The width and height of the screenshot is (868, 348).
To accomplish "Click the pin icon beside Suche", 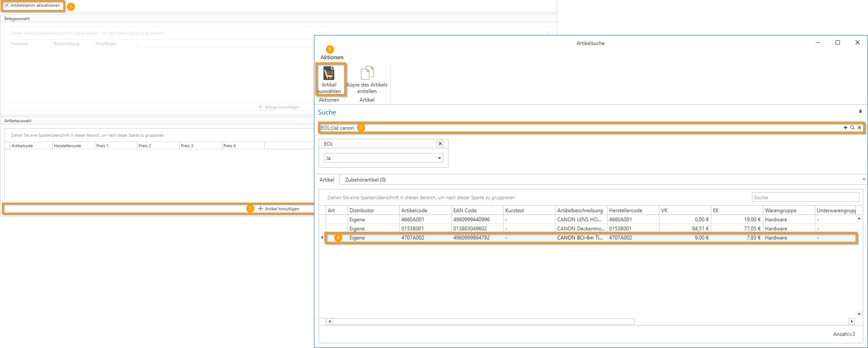I will point(860,111).
